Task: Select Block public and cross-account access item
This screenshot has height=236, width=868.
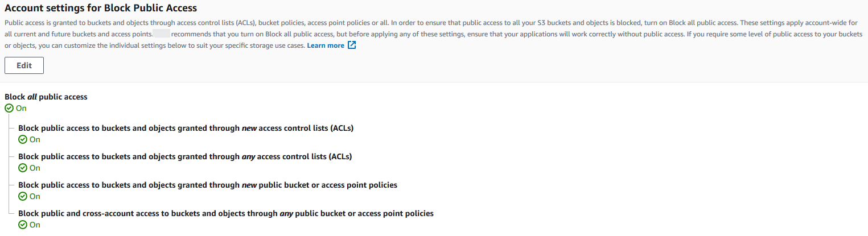Action: click(x=225, y=213)
